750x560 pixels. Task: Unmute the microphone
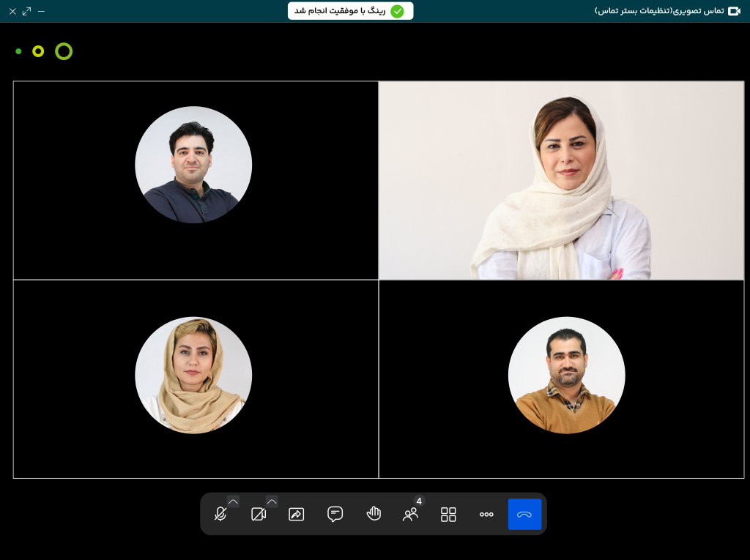pos(220,515)
